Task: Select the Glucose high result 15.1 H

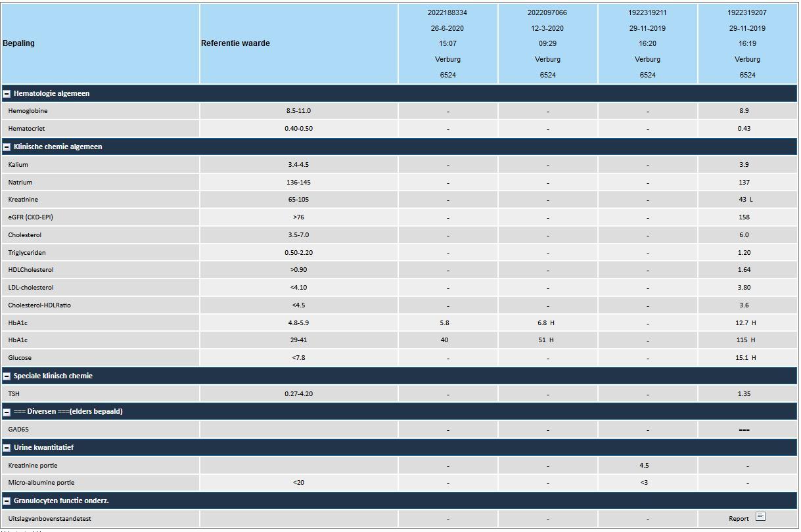Action: point(746,358)
